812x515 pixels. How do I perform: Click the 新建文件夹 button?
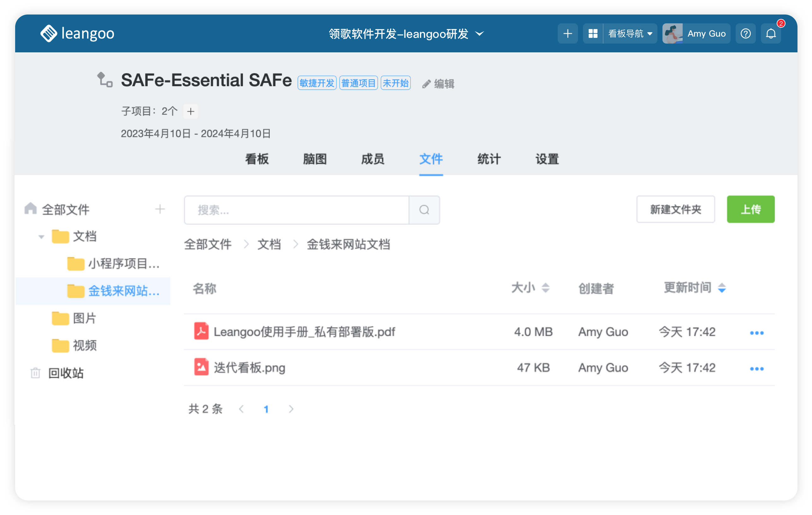pyautogui.click(x=675, y=210)
